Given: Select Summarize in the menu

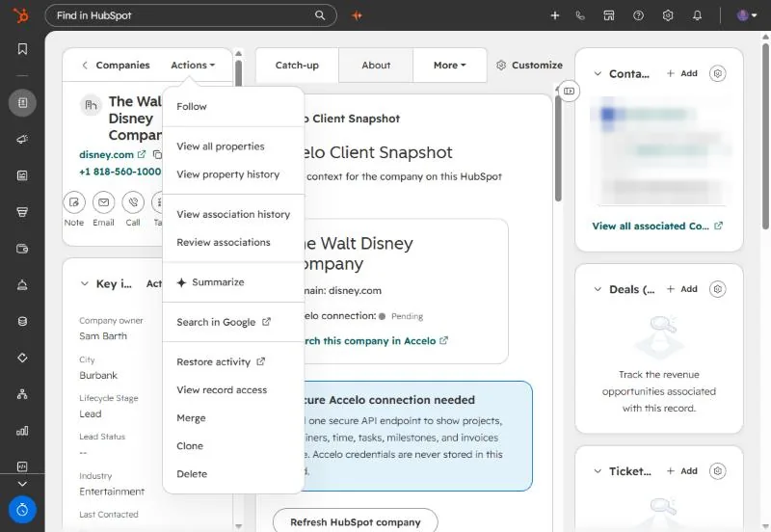Looking at the screenshot, I should click(x=233, y=282).
